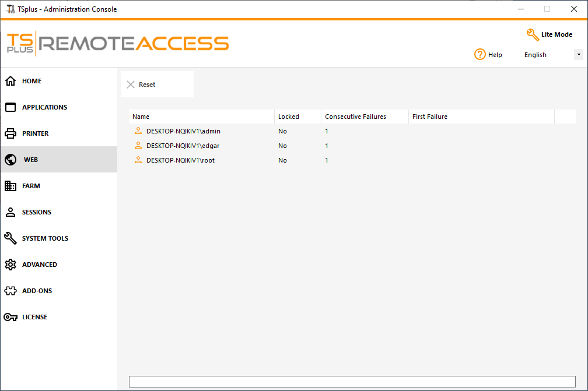Click the Advanced gear icon
This screenshot has height=391, width=588.
click(10, 264)
